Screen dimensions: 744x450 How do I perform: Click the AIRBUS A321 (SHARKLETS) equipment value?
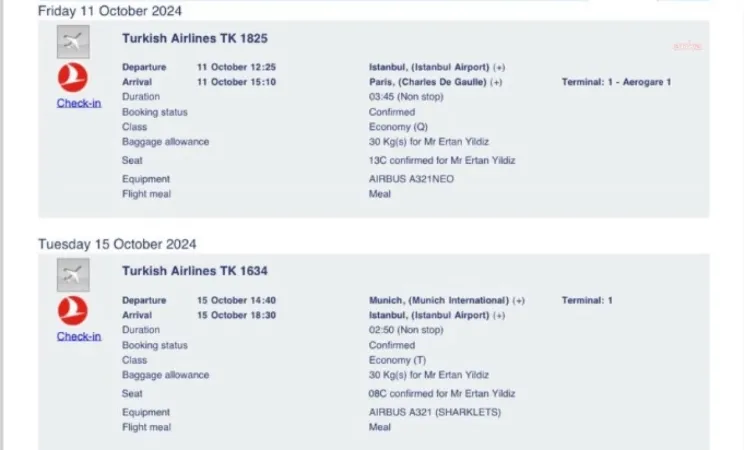435,412
